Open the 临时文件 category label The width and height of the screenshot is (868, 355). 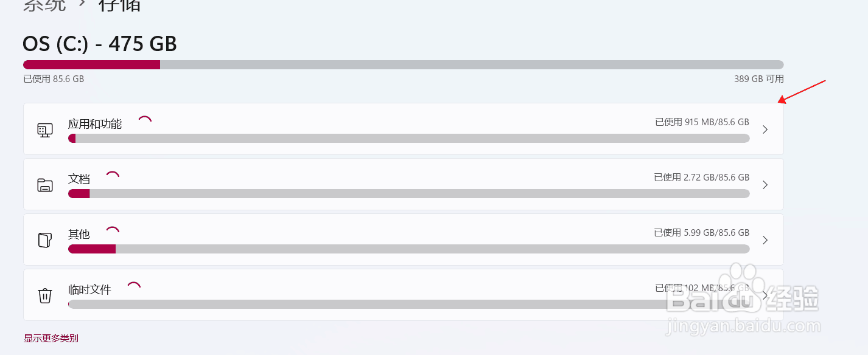tap(89, 290)
